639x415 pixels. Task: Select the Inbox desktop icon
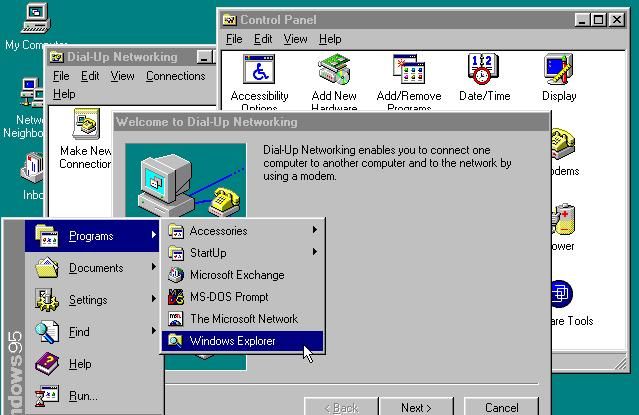click(x=32, y=168)
